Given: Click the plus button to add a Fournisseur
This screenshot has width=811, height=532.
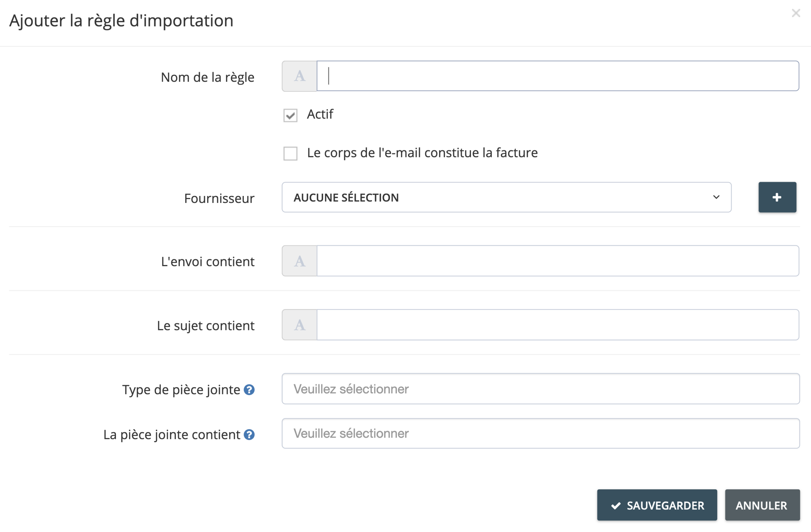Looking at the screenshot, I should click(x=777, y=197).
